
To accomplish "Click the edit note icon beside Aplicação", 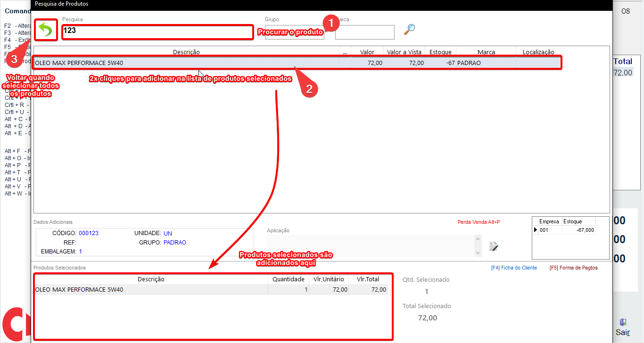I will 494,246.
